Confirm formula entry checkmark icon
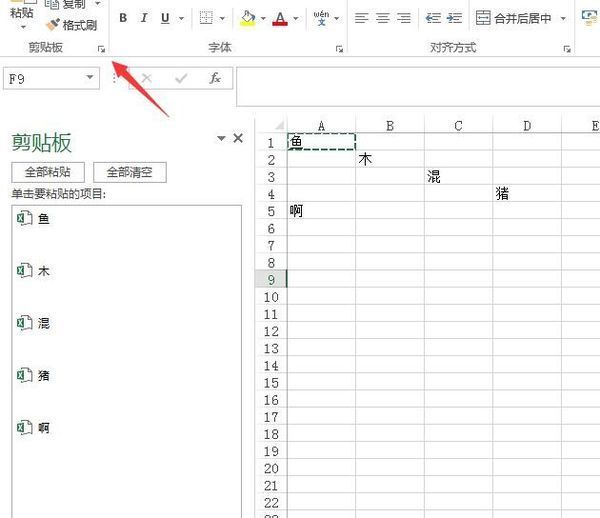Image resolution: width=600 pixels, height=518 pixels. [x=181, y=78]
